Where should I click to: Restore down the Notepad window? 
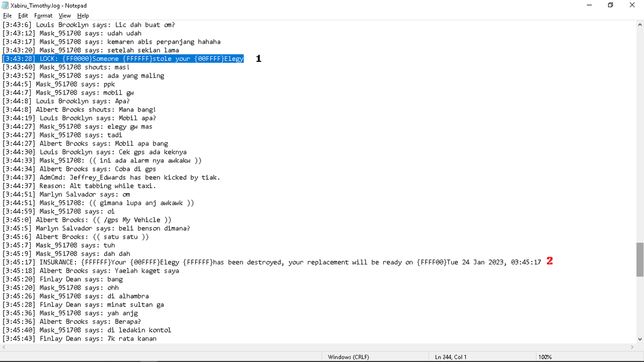610,5
